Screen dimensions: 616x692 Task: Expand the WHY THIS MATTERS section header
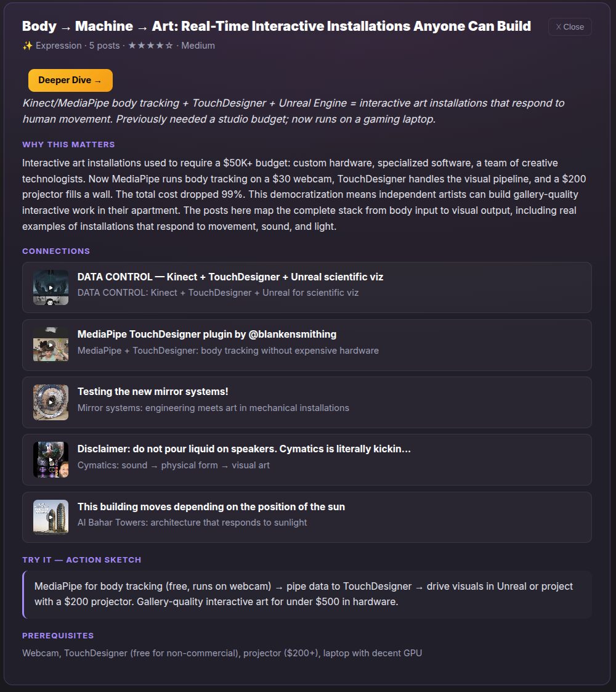click(x=68, y=144)
